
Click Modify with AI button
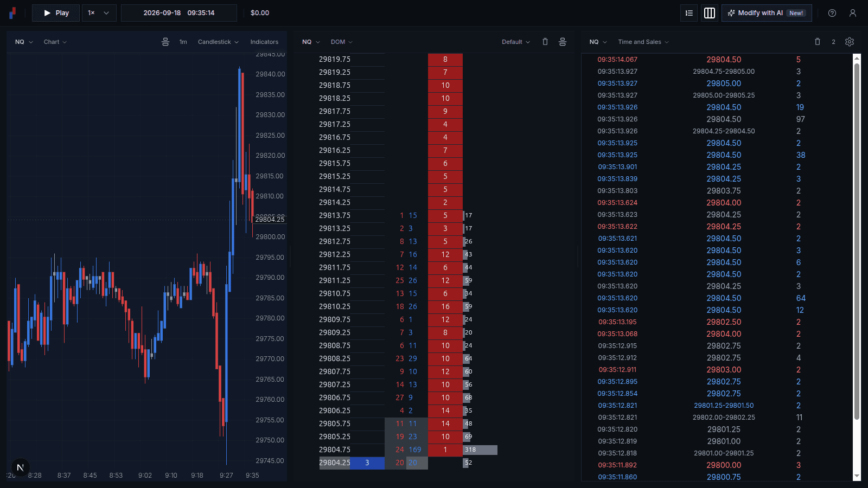[767, 13]
